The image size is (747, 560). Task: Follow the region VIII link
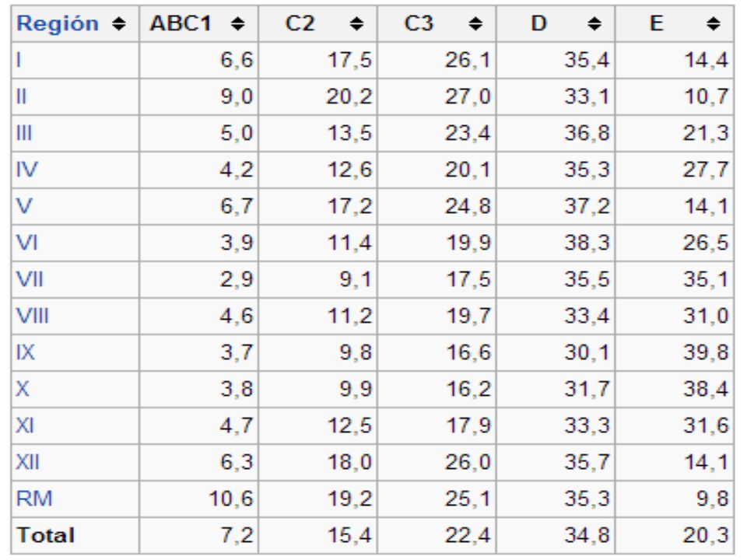(33, 316)
